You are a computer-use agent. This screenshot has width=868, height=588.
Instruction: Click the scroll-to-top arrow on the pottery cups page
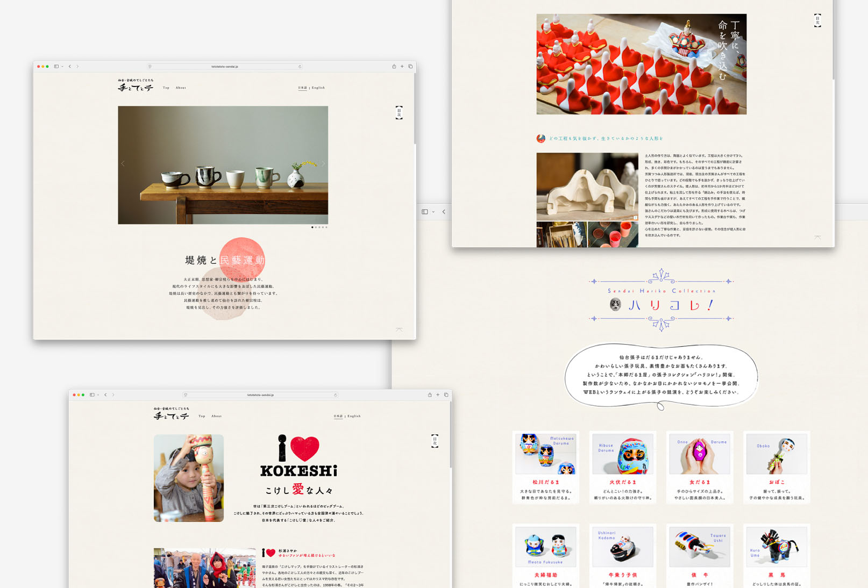click(x=399, y=329)
